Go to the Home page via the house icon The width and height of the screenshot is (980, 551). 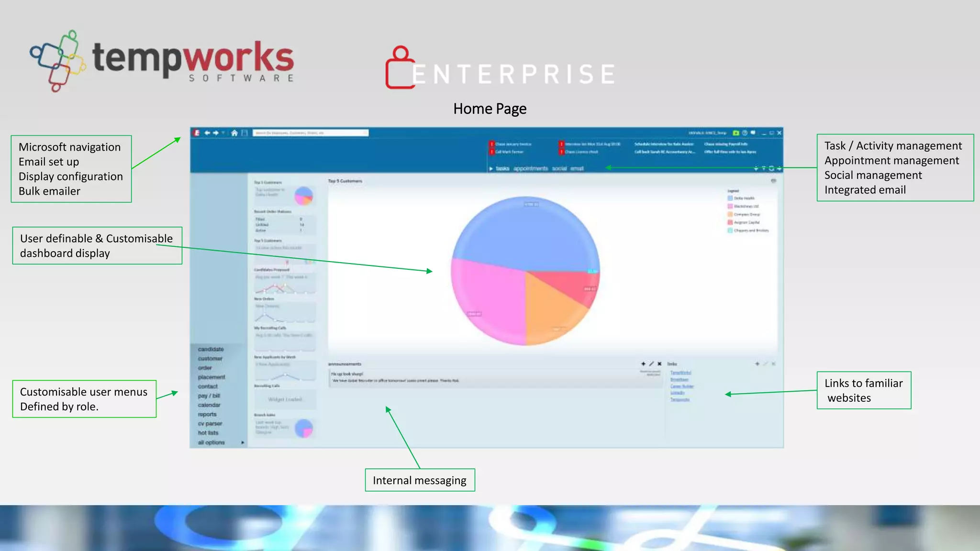pyautogui.click(x=234, y=133)
